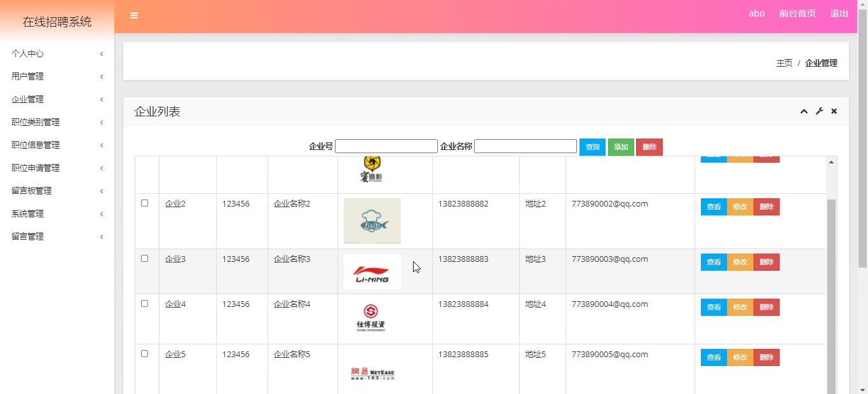
Task: Remove 企业3 with its 删除 button
Action: pos(766,262)
